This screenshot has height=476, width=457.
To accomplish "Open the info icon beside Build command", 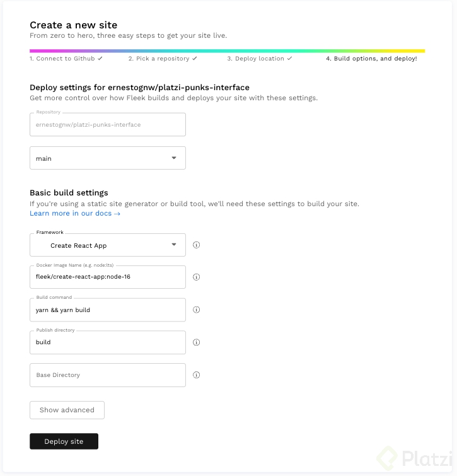I will tap(196, 310).
